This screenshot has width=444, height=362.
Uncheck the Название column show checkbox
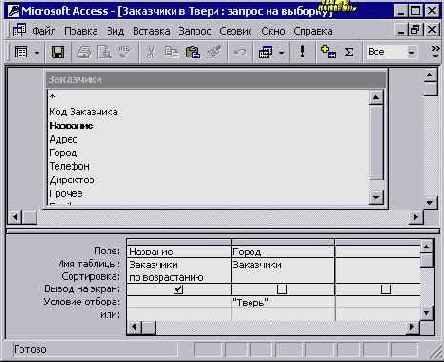click(179, 289)
